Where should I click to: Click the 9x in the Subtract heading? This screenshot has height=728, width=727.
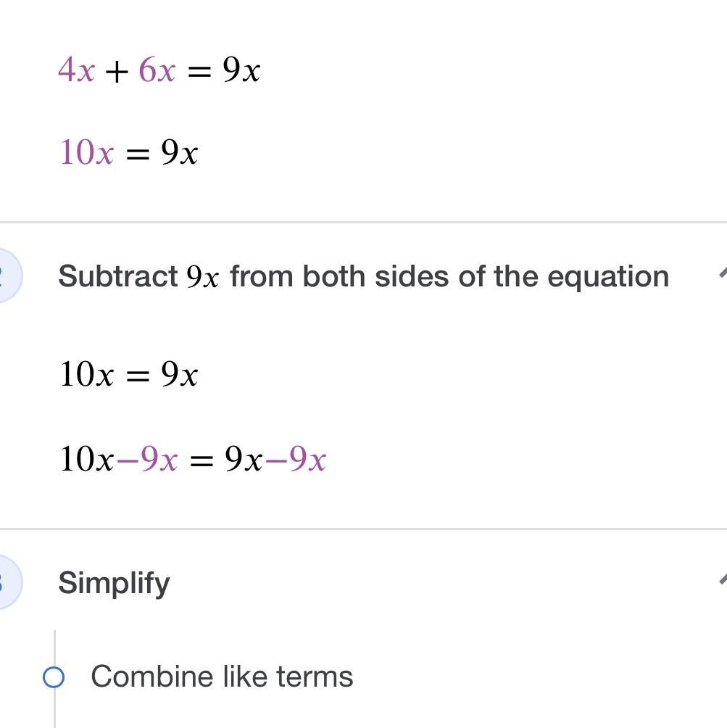202,277
